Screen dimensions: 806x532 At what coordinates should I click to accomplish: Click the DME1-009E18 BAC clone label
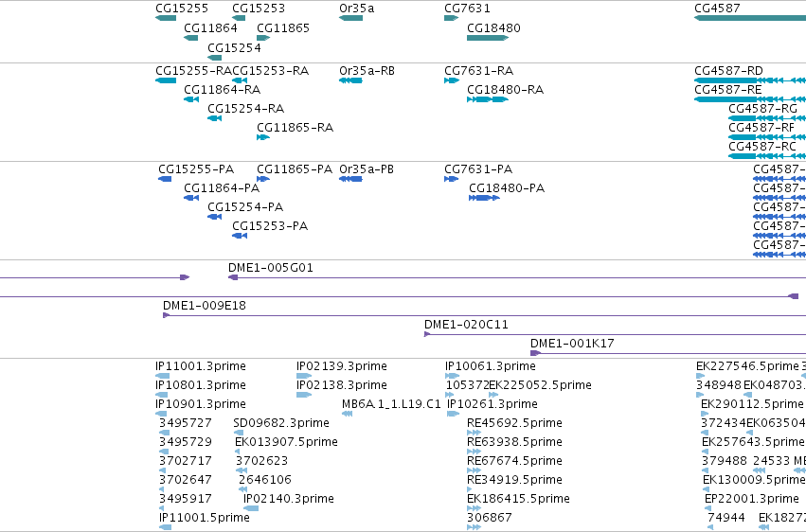point(205,306)
